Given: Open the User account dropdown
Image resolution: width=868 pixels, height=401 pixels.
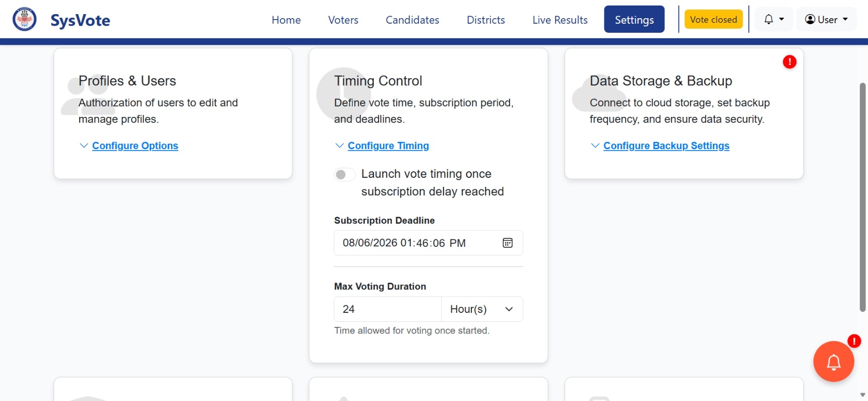Looking at the screenshot, I should [827, 20].
